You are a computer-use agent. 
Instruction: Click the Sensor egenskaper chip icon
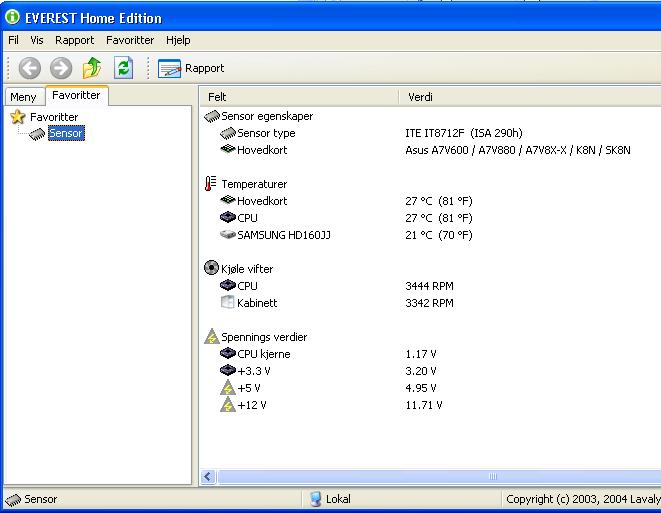click(x=212, y=116)
